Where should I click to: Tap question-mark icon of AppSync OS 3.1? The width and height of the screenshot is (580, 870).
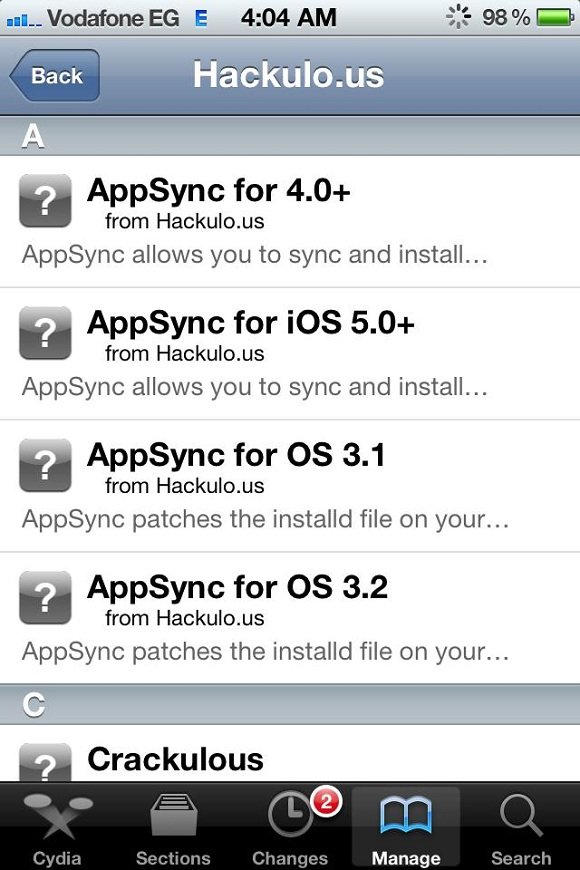[x=46, y=465]
